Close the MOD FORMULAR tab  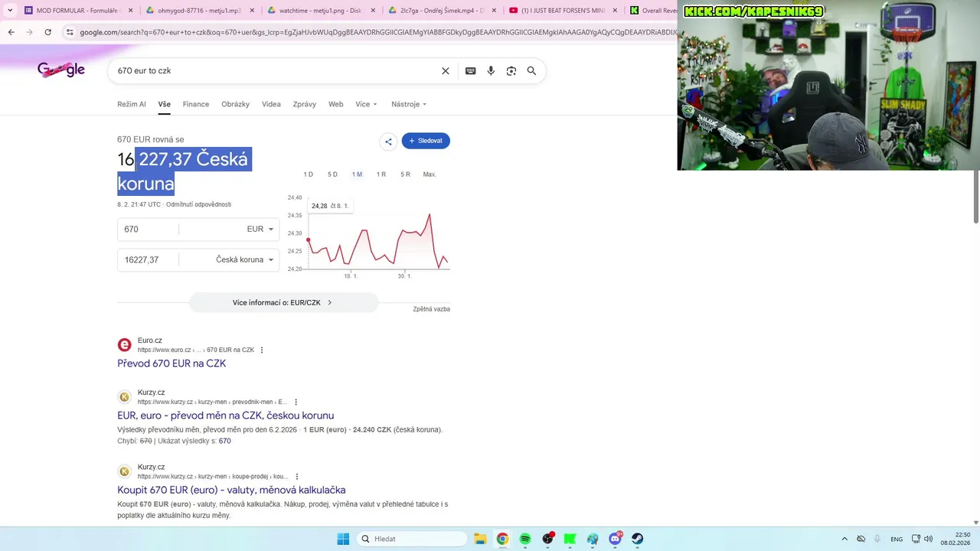pyautogui.click(x=131, y=11)
